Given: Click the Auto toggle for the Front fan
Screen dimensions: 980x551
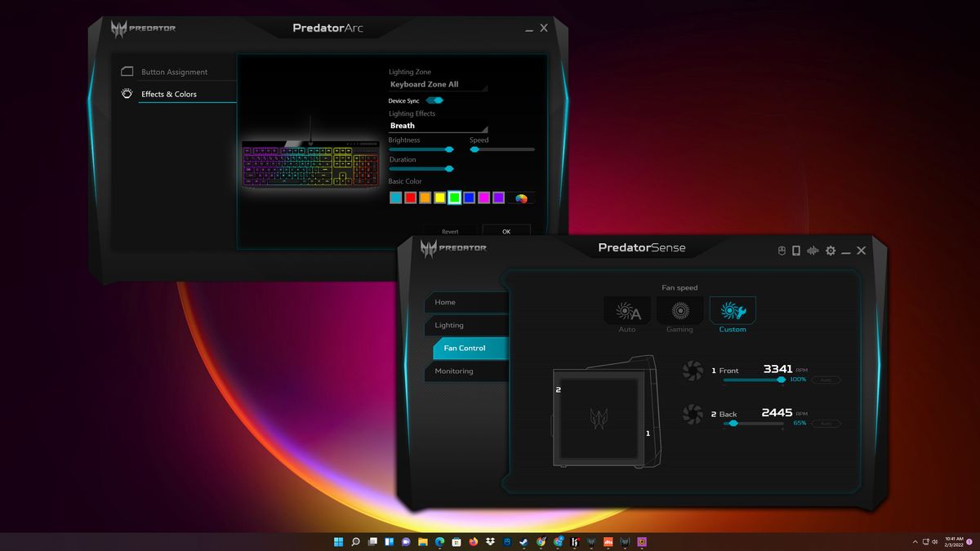Looking at the screenshot, I should [x=826, y=379].
